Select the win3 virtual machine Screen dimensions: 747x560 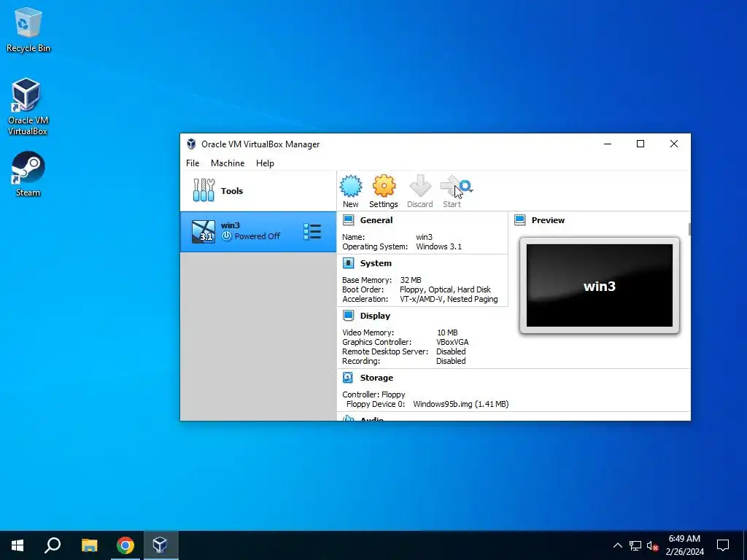point(258,232)
